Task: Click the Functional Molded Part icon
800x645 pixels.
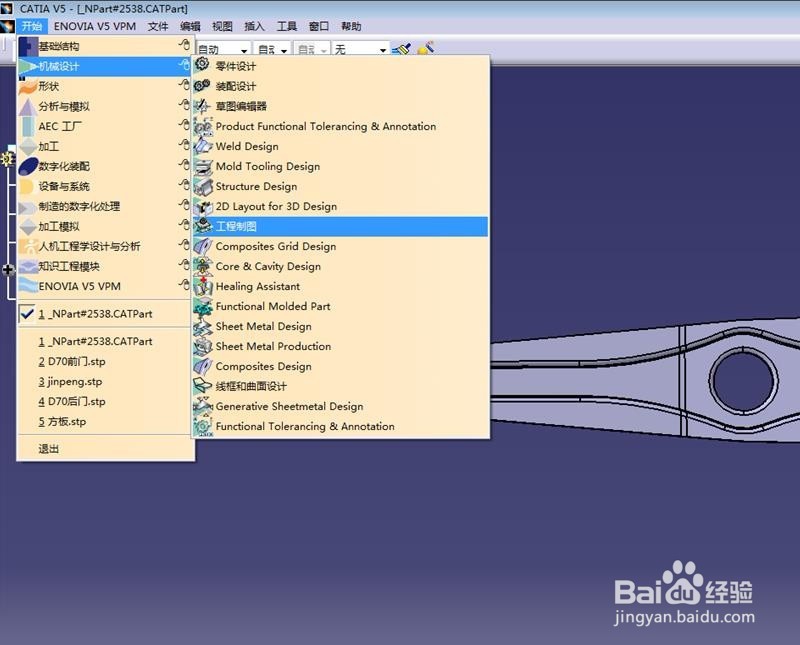Action: 203,306
